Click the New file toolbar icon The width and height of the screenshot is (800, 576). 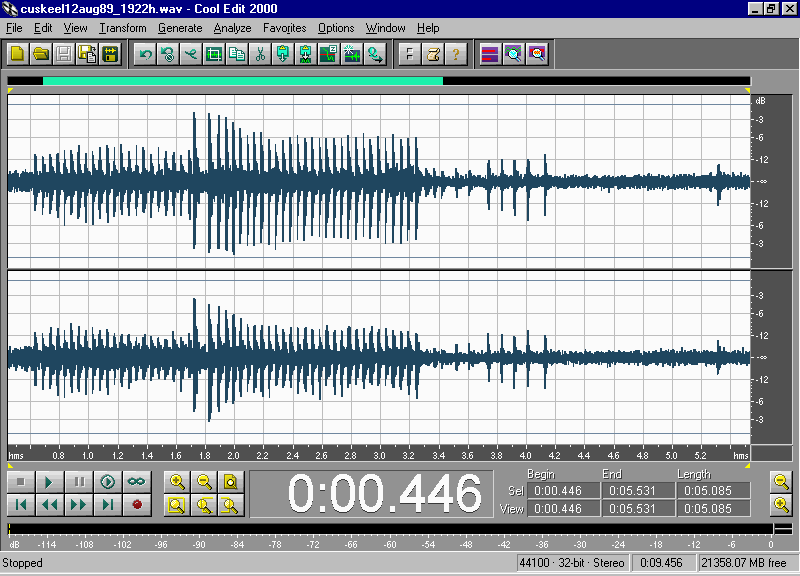pos(17,54)
